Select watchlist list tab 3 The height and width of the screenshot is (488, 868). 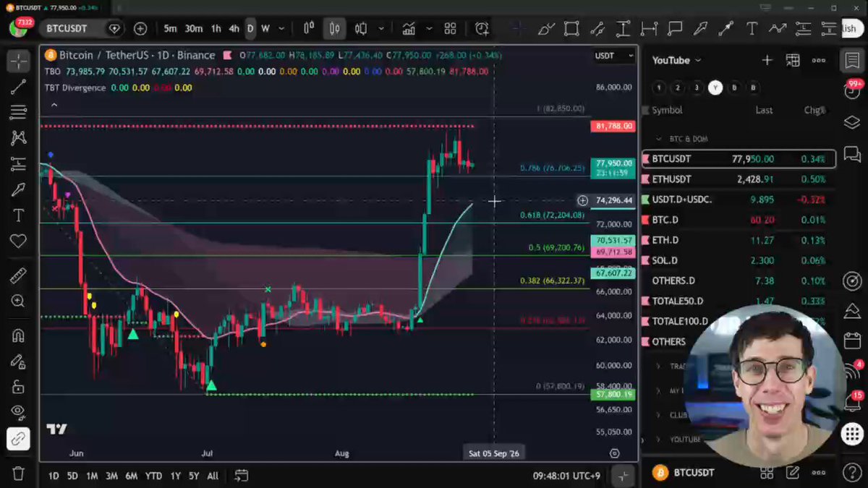697,87
